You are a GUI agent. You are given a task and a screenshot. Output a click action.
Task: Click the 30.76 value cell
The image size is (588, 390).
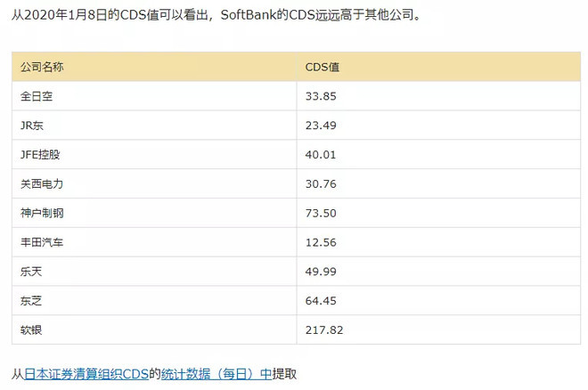click(321, 183)
